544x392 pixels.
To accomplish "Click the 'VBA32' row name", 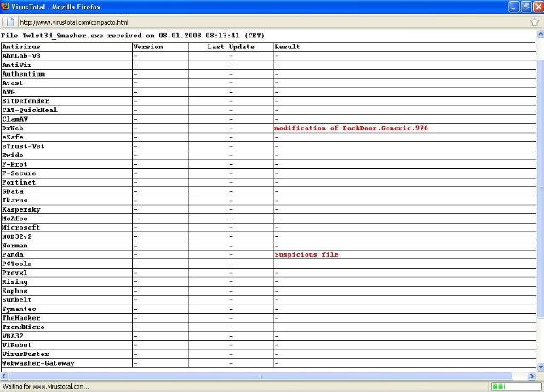I will point(13,336).
